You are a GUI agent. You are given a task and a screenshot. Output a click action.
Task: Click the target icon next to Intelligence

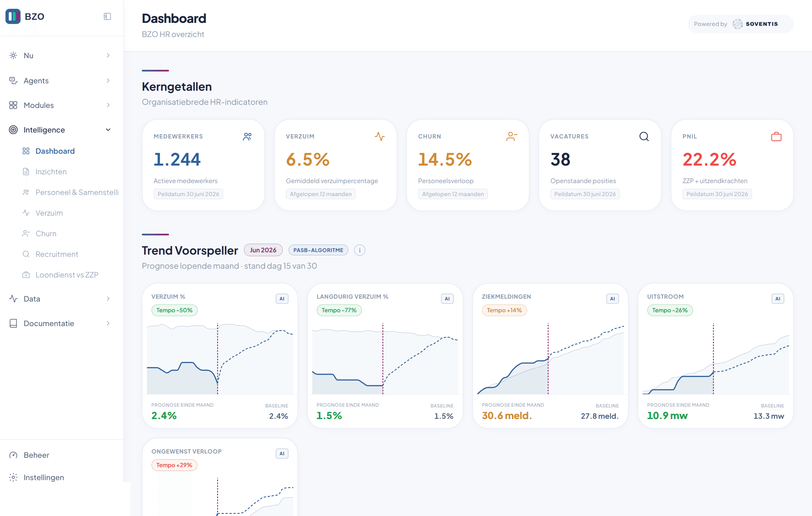pyautogui.click(x=13, y=130)
